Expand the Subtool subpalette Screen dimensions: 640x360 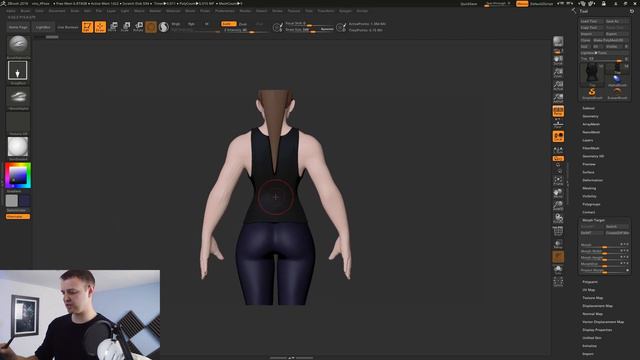pyautogui.click(x=588, y=108)
